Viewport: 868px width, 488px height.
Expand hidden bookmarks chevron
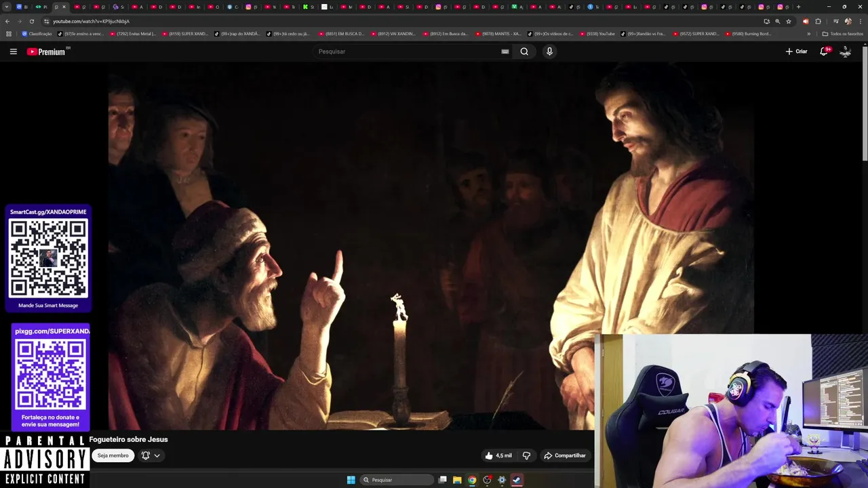pos(808,34)
